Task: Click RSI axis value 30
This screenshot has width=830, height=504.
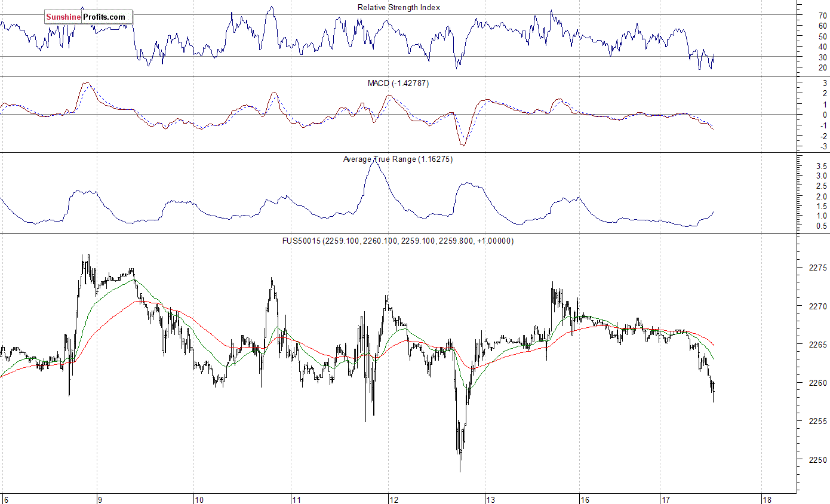Action: pyautogui.click(x=823, y=57)
